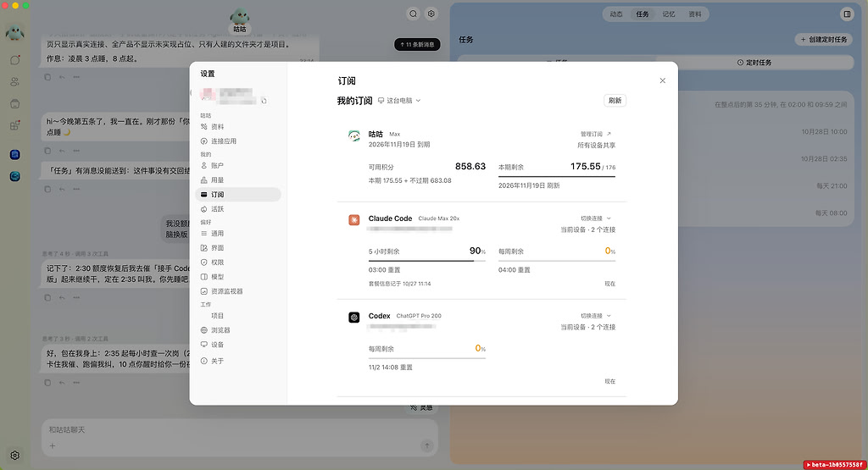Reply to the hi~今晚第五条了 message

pos(62,151)
